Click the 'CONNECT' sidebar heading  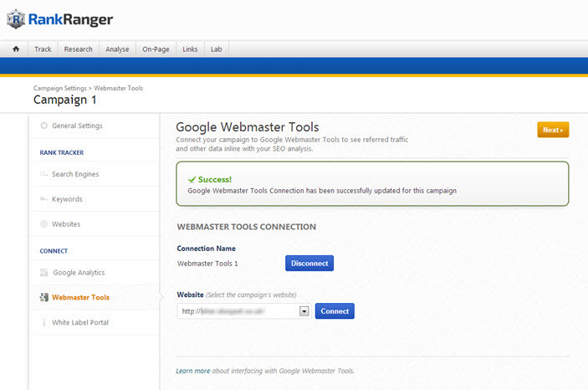(x=54, y=251)
